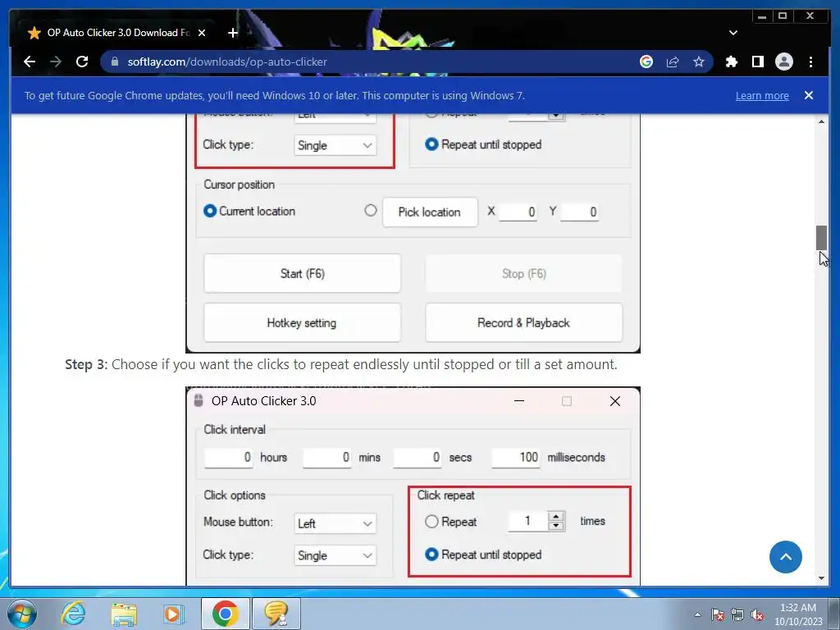The width and height of the screenshot is (840, 630).
Task: Open Windows Explorer from taskbar
Action: (124, 614)
